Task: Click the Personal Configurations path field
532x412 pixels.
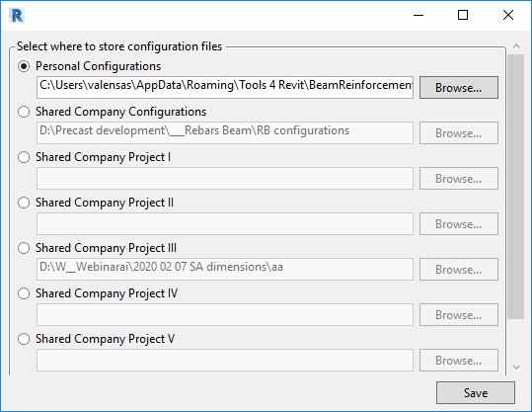Action: 225,88
